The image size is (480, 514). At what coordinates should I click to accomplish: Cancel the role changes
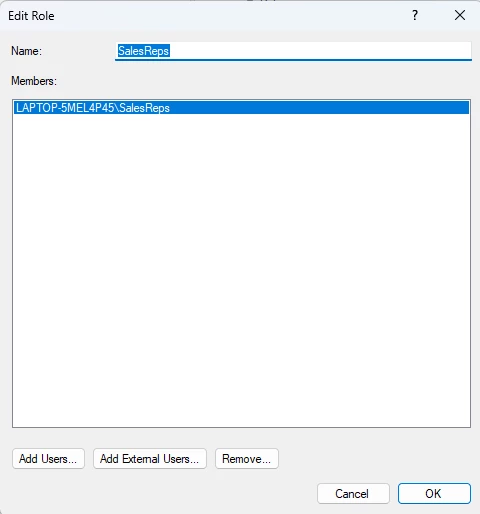coord(353,493)
